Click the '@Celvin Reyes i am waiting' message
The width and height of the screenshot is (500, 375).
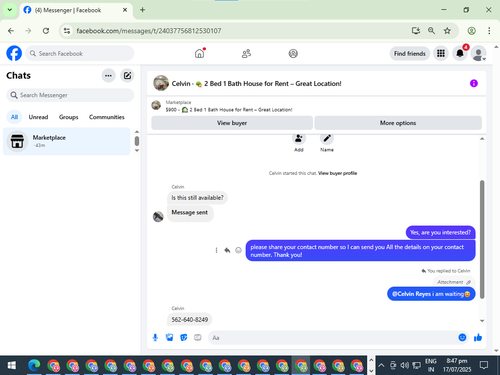click(431, 294)
